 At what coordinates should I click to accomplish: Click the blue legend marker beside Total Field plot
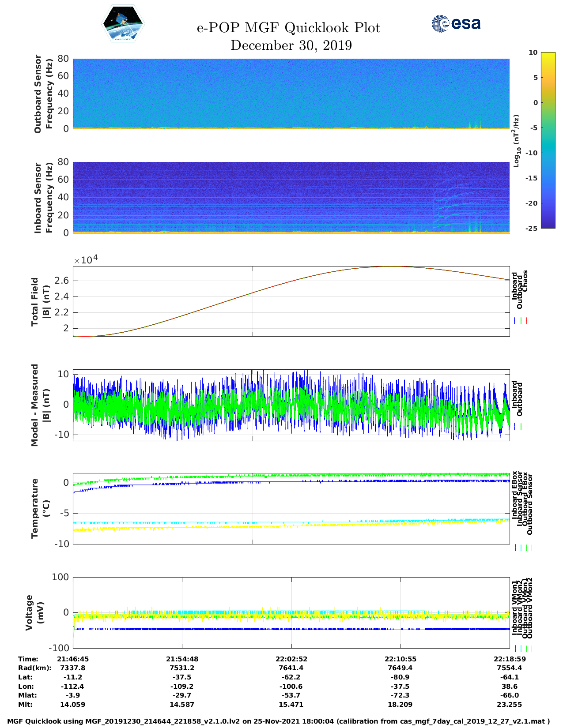coord(515,321)
